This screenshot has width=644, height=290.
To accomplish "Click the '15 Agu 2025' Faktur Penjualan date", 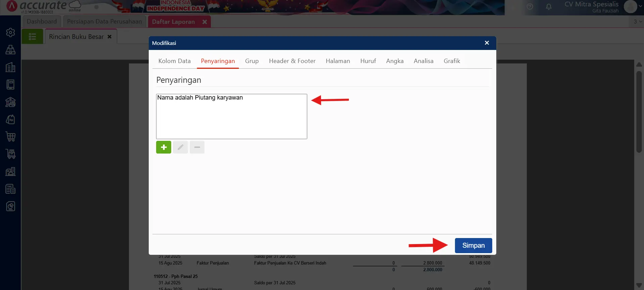I will [170, 263].
